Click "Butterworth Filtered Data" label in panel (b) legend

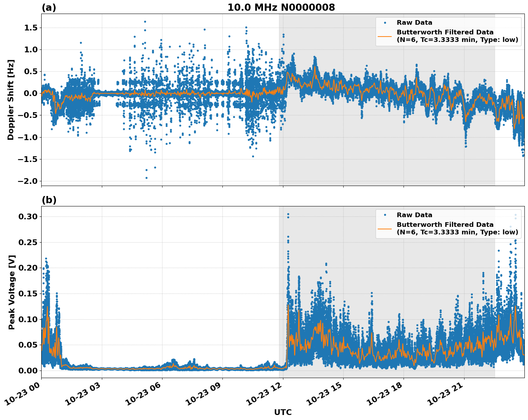tap(445, 225)
